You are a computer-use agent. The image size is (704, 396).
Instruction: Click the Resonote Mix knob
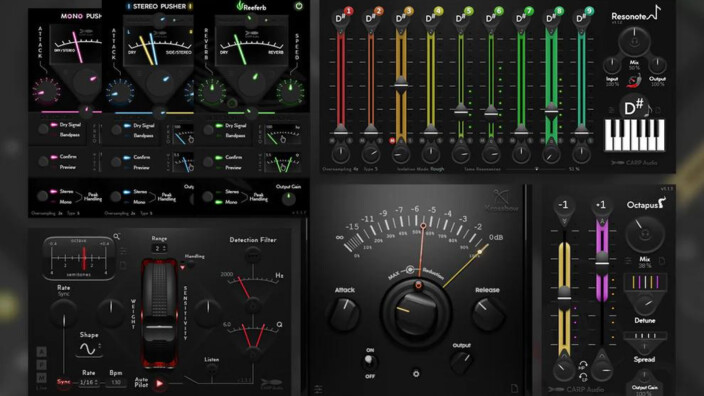634,42
